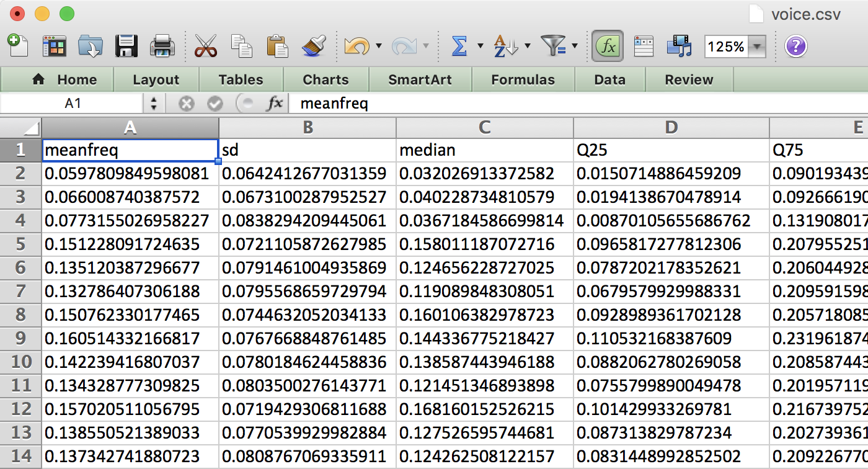Image resolution: width=868 pixels, height=469 pixels.
Task: Click the AutoSum sigma icon
Action: 459,47
